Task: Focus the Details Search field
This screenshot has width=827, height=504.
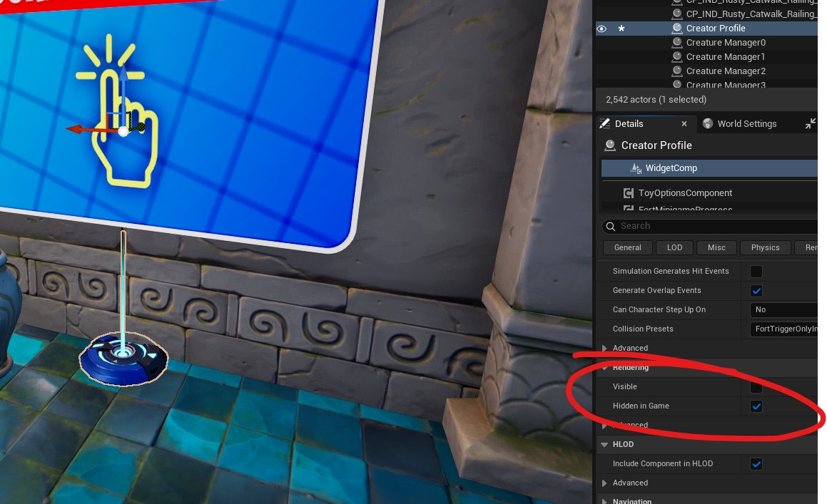Action: [x=709, y=226]
